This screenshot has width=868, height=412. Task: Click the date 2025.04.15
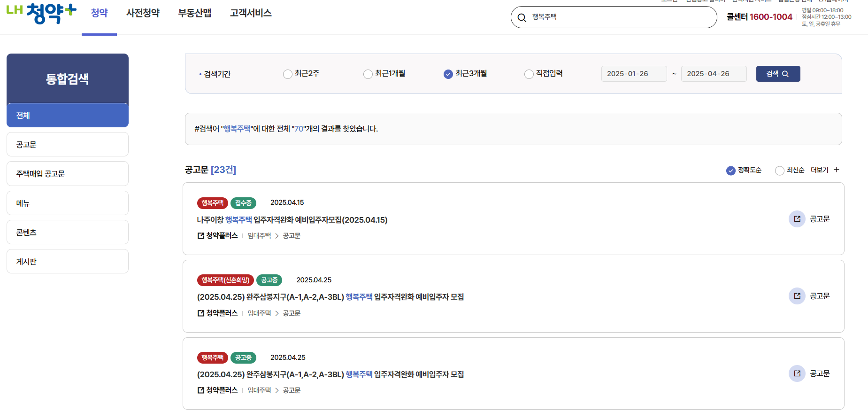coord(287,202)
